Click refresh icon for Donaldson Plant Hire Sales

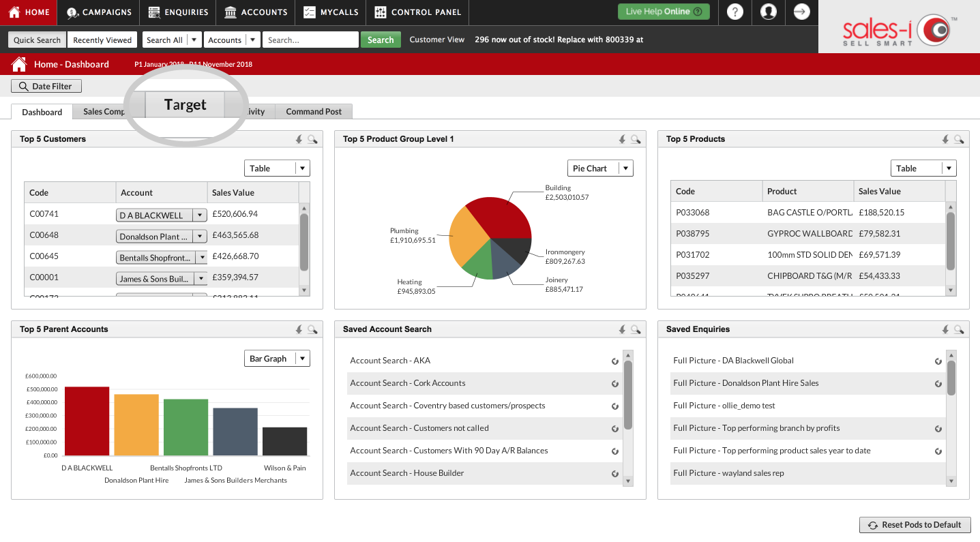938,384
